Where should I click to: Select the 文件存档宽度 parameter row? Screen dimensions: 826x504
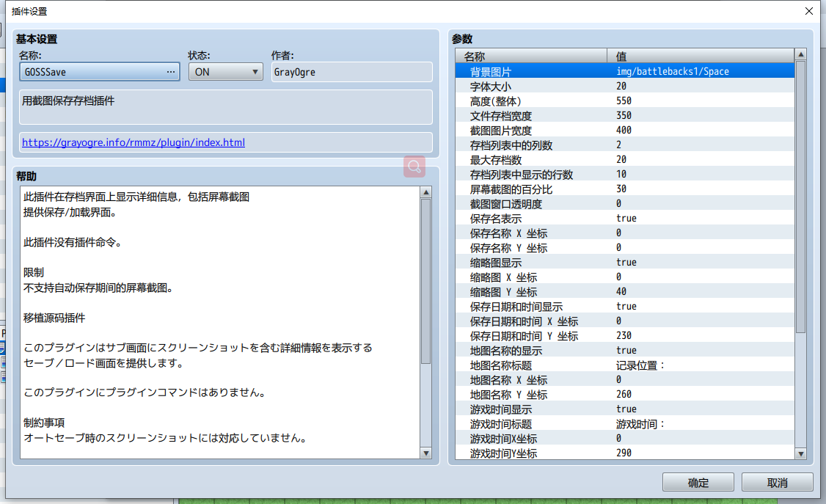pyautogui.click(x=625, y=115)
